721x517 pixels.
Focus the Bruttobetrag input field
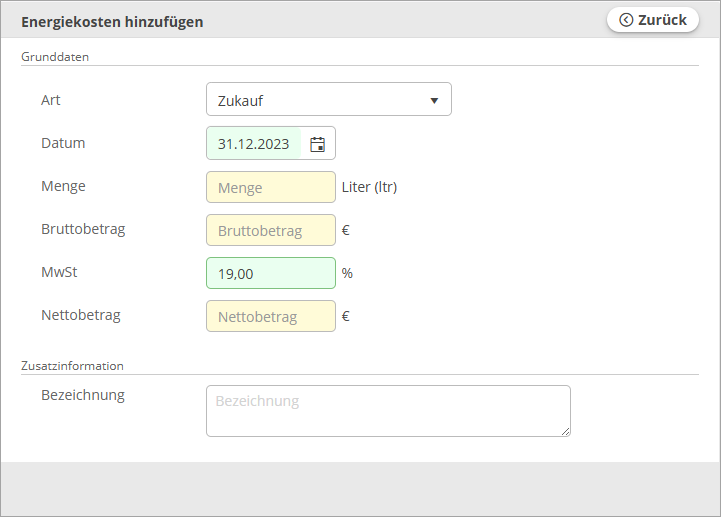[270, 230]
